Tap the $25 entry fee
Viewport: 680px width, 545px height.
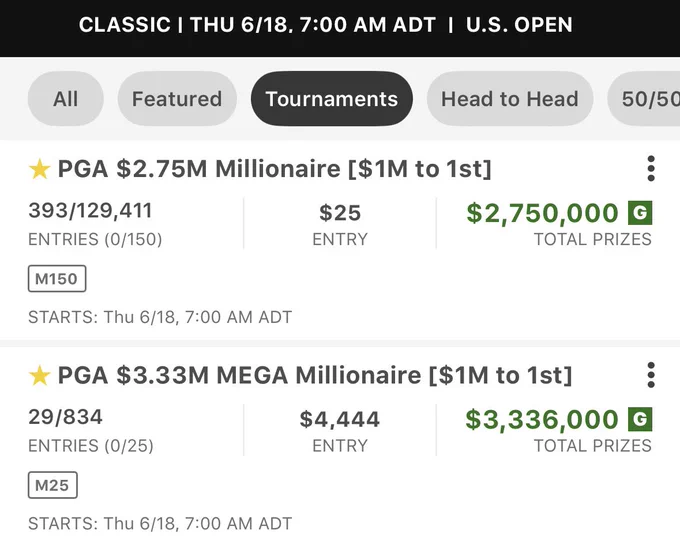(x=340, y=213)
